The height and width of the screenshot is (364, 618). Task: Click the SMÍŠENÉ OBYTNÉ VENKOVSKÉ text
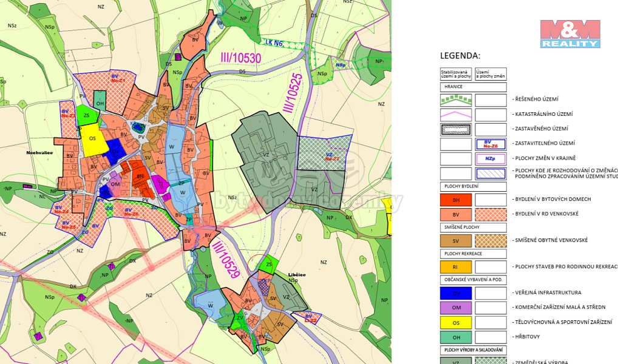(551, 240)
